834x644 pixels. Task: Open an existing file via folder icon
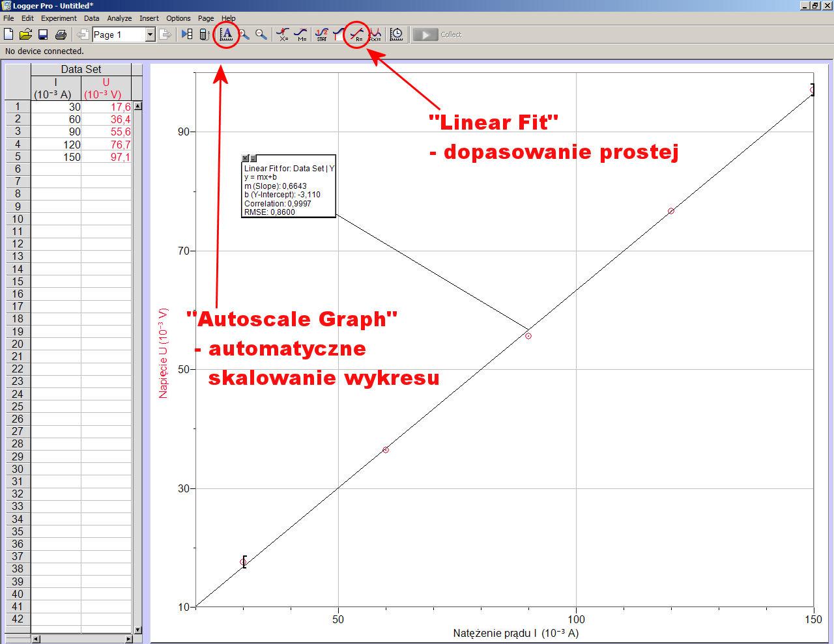(x=25, y=35)
